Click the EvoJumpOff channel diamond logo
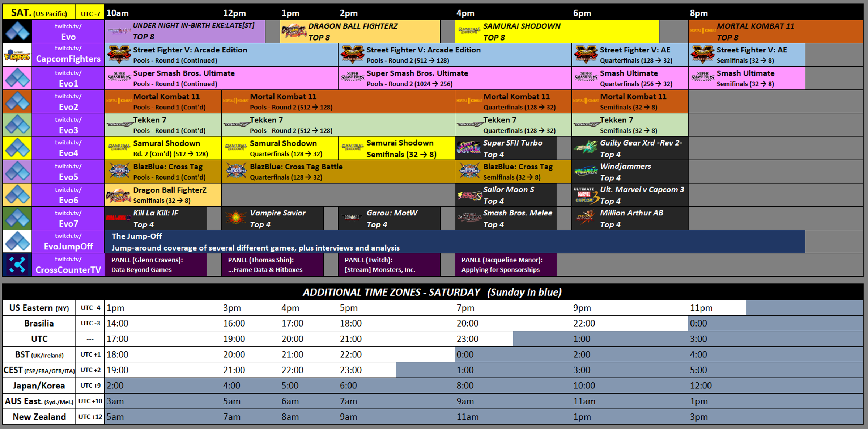This screenshot has height=429, width=868. [x=17, y=241]
